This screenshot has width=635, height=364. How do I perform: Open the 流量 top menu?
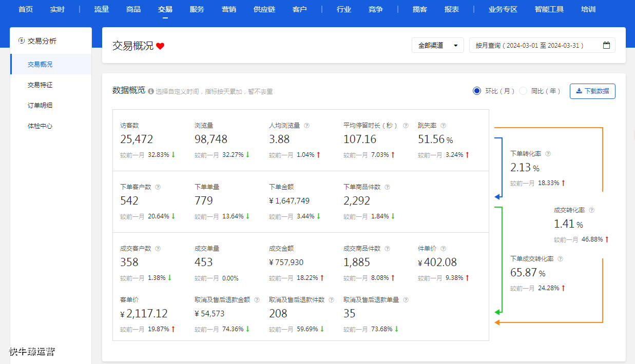coord(102,9)
